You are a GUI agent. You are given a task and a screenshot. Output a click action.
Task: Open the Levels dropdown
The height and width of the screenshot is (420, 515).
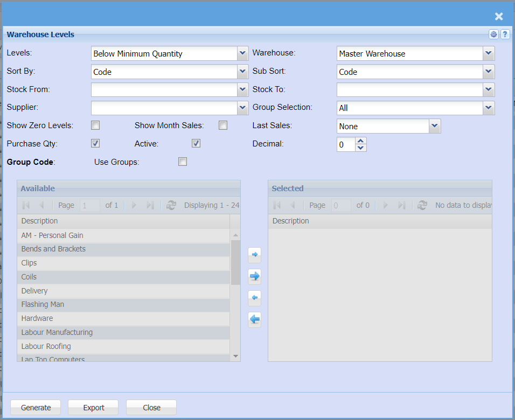click(x=242, y=53)
